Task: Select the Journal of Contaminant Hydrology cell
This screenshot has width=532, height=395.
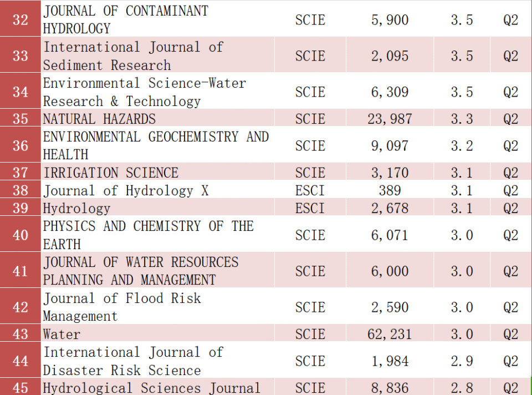Action: (x=126, y=20)
